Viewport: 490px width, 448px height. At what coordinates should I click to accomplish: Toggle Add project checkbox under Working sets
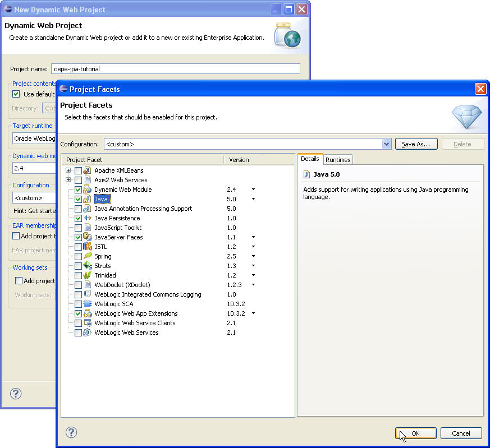point(19,281)
